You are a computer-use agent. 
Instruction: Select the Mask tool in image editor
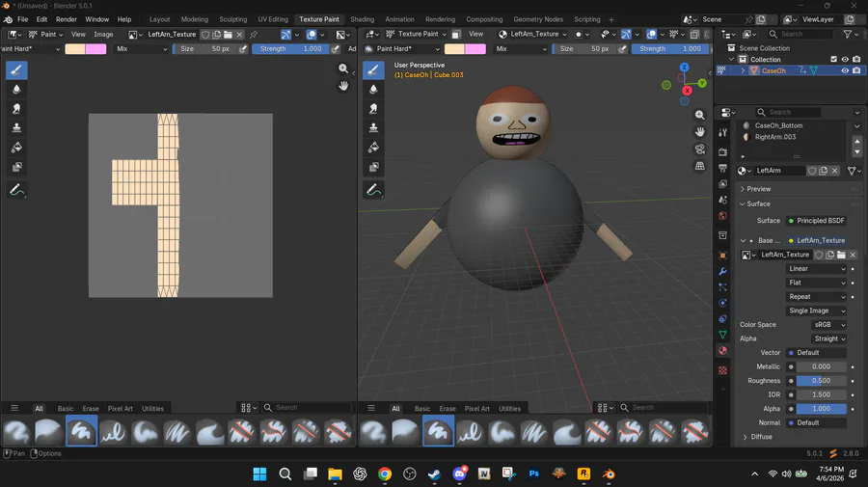coord(16,167)
